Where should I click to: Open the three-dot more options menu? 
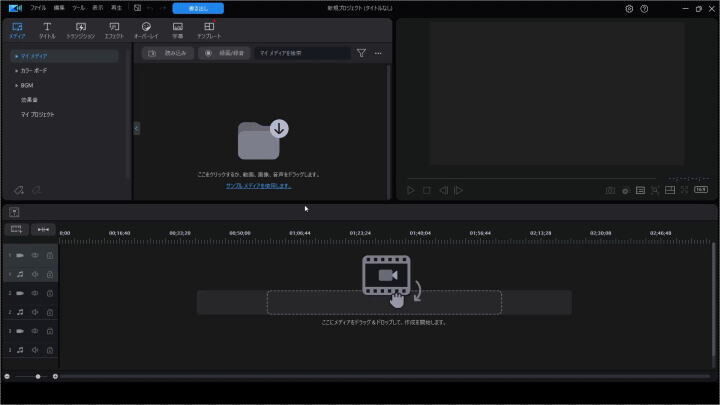click(x=378, y=53)
